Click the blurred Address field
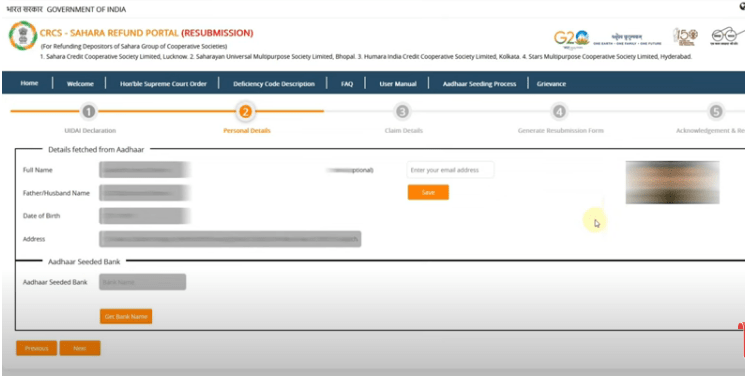Image resolution: width=745 pixels, height=376 pixels. [230, 239]
